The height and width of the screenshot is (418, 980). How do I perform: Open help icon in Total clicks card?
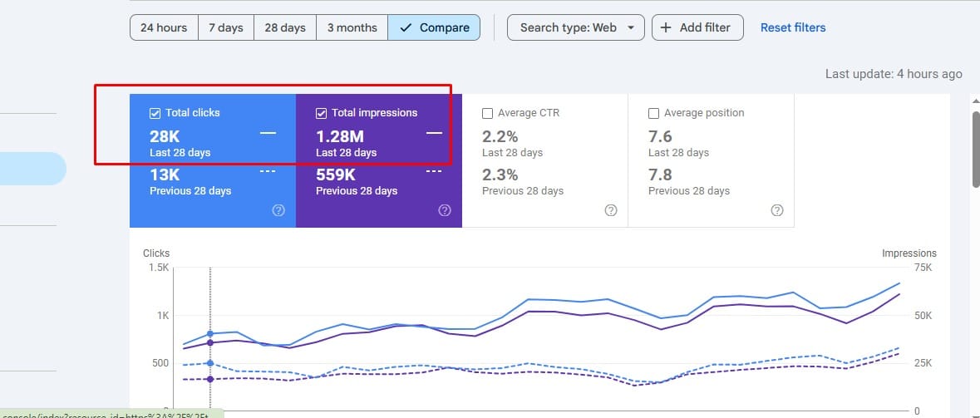click(x=278, y=211)
